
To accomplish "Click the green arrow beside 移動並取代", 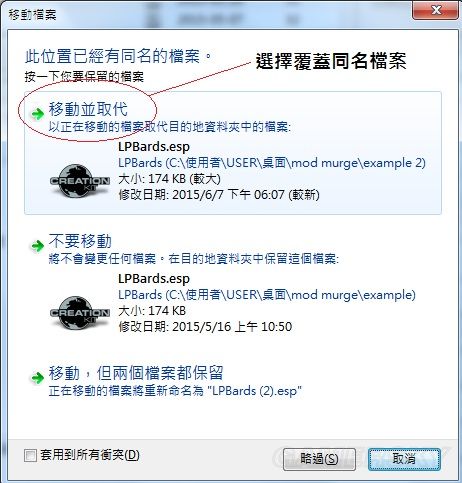I will (38, 114).
